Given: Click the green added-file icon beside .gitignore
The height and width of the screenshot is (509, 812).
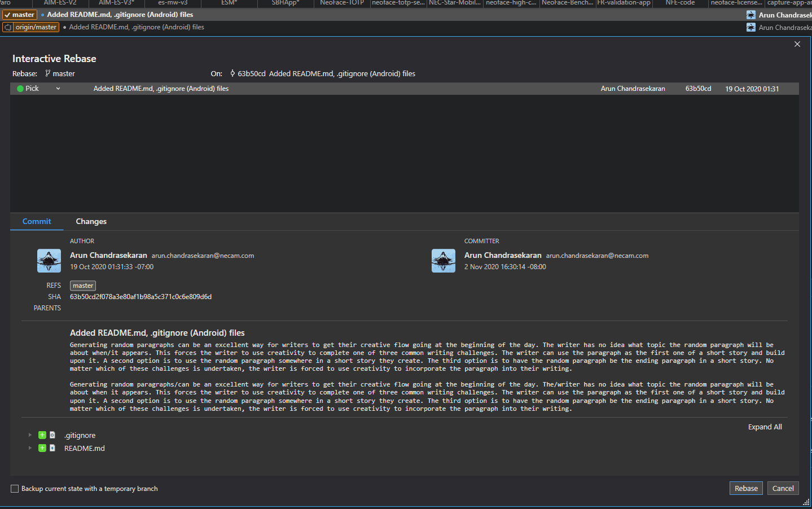Looking at the screenshot, I should [x=42, y=435].
